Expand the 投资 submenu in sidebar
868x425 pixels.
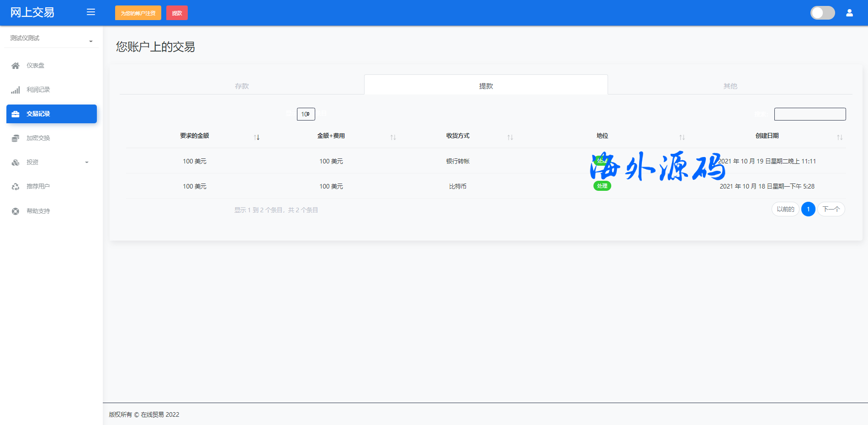click(86, 163)
